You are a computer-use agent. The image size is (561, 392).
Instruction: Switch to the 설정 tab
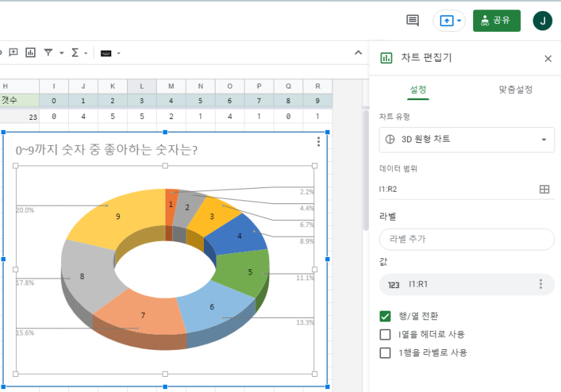coord(418,89)
